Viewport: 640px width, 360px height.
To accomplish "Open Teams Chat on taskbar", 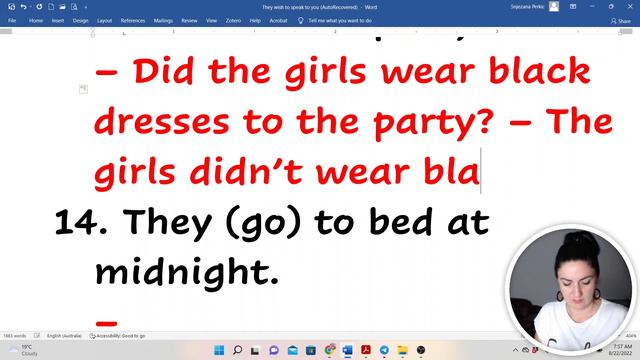I will 274,350.
